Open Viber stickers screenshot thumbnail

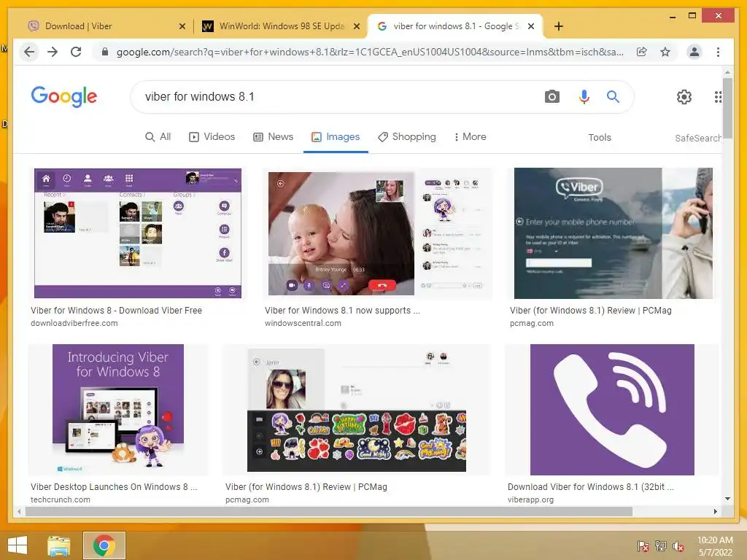coord(356,410)
